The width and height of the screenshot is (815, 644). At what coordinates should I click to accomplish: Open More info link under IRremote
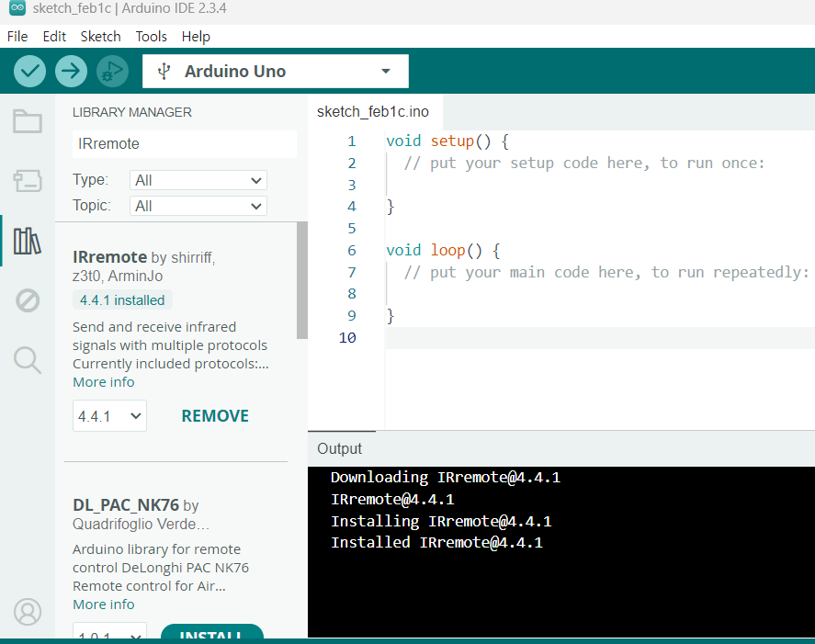coord(104,382)
